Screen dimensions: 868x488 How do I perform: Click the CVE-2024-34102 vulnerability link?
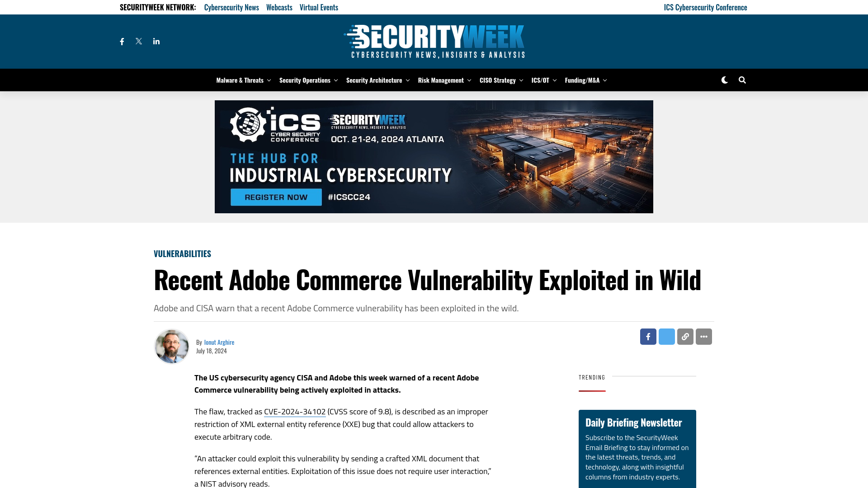[294, 411]
